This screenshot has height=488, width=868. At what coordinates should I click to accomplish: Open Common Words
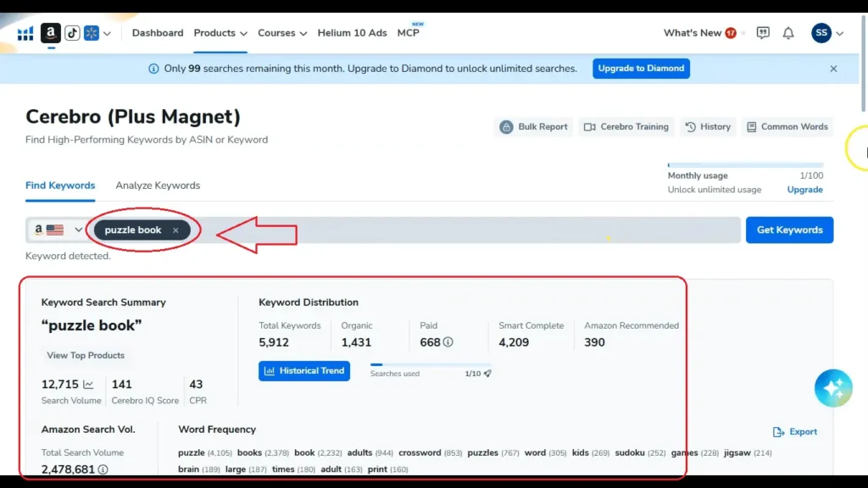(787, 127)
